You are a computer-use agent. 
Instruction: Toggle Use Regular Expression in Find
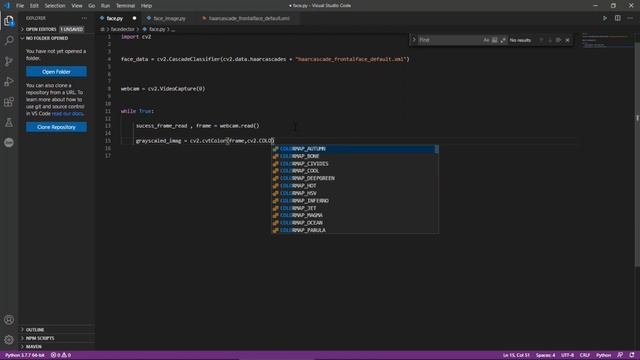tap(503, 40)
